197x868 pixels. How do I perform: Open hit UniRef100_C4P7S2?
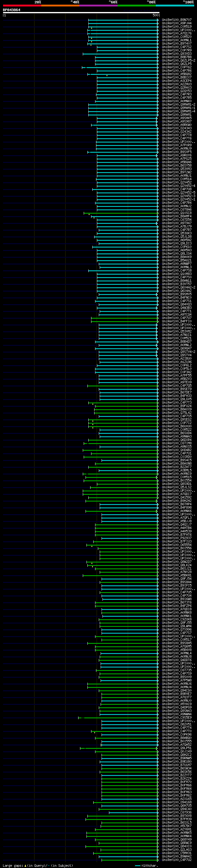tap(176, 47)
